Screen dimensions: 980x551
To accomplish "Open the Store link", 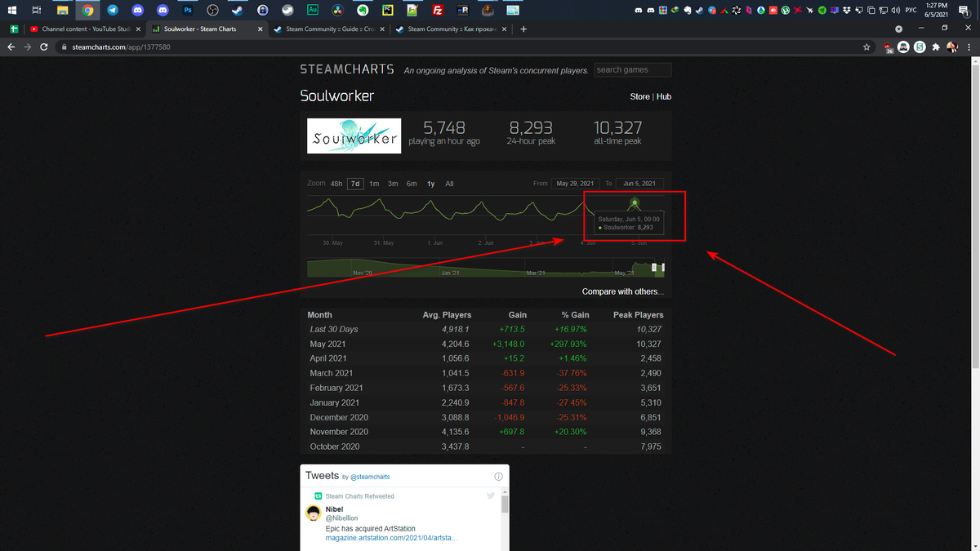I will [x=639, y=96].
